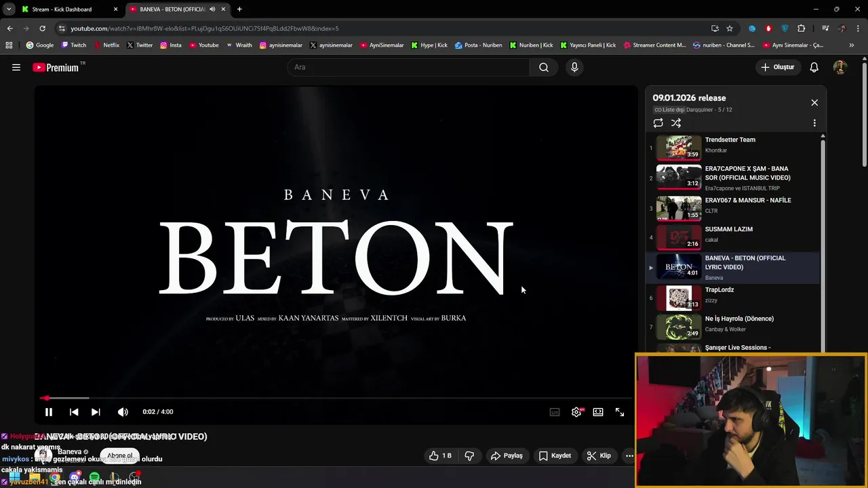
Task: Toggle playlist shuffle button
Action: click(x=676, y=123)
